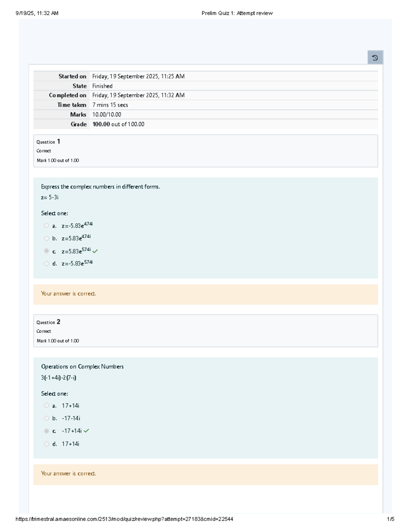Click the "Time taken" row label

click(72, 105)
